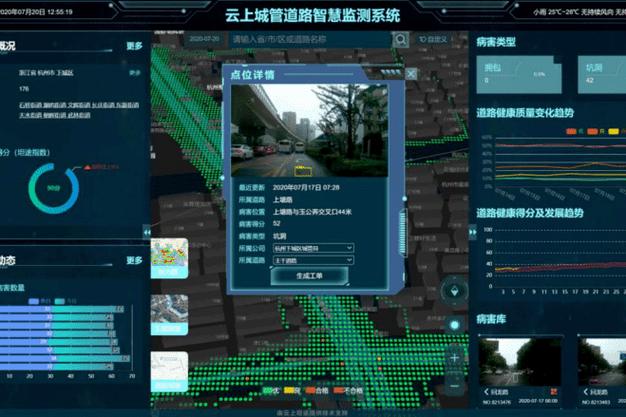Image resolution: width=626 pixels, height=417 pixels.
Task: Click the 病害库 section heading
Action: pos(491,319)
